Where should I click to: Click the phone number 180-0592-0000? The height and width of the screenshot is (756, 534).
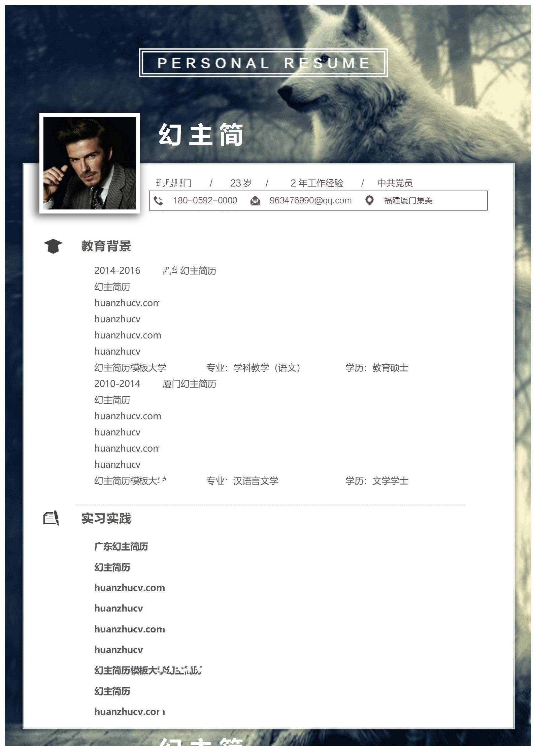click(x=205, y=200)
